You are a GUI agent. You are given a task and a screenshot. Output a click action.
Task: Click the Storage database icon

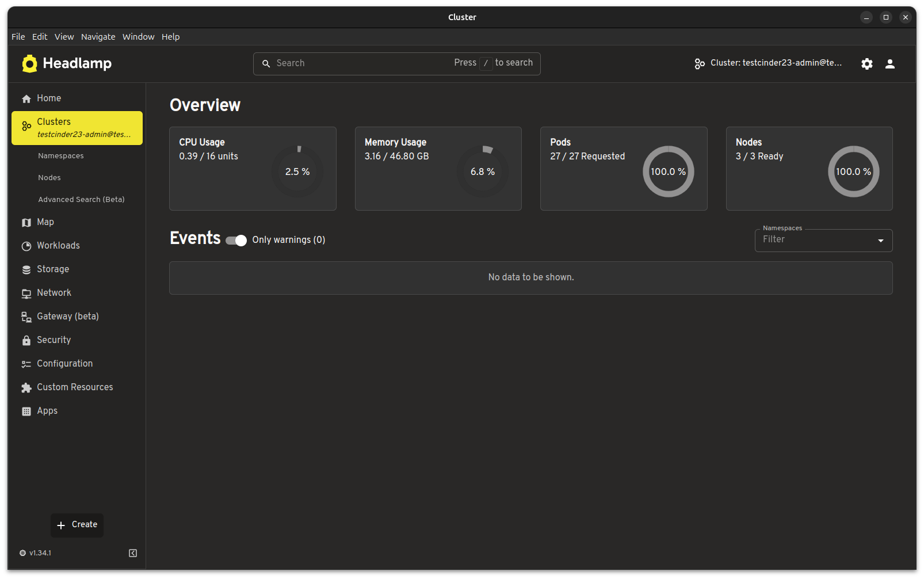[26, 270]
